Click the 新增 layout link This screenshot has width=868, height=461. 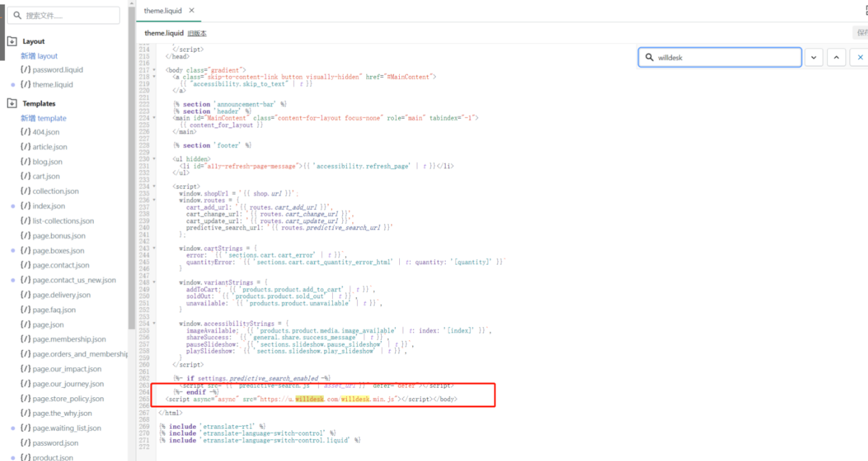(x=39, y=56)
